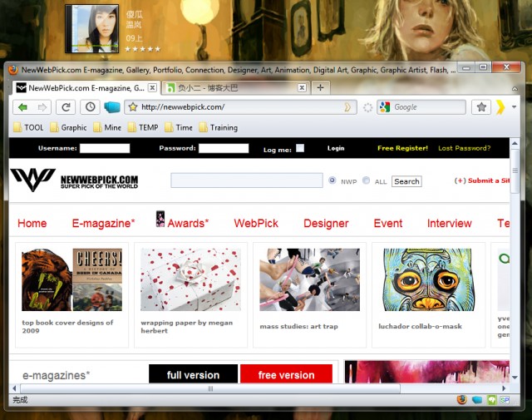The height and width of the screenshot is (420, 532).
Task: Click the Username input field
Action: click(105, 148)
